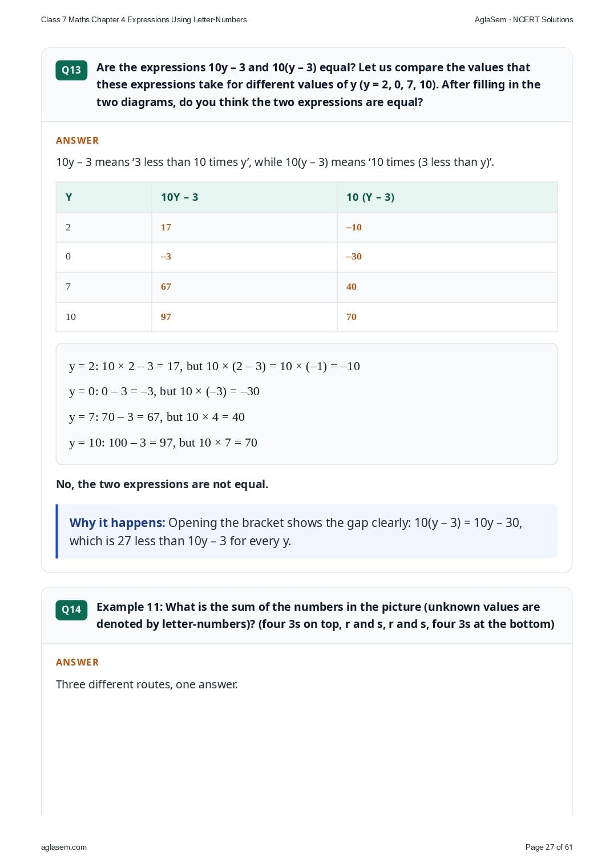Click the Q14 question badge
Image resolution: width=614 pixels, height=868 pixels.
pos(71,610)
